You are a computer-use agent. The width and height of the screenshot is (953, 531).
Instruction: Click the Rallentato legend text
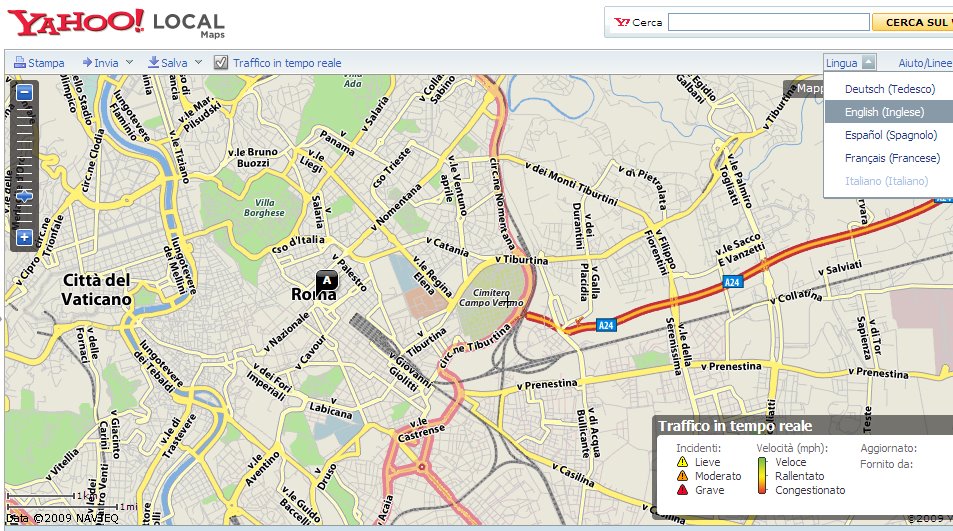[800, 476]
